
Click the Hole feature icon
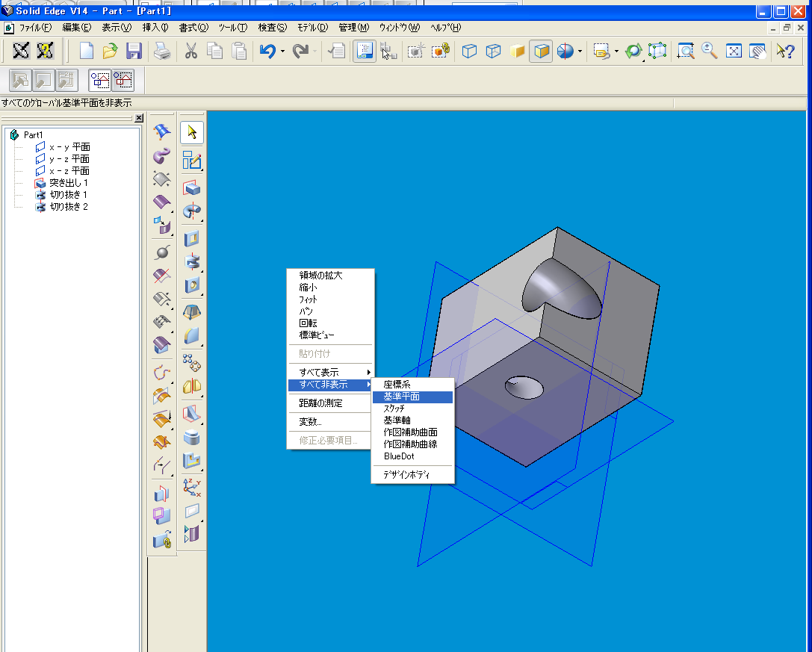click(x=191, y=285)
